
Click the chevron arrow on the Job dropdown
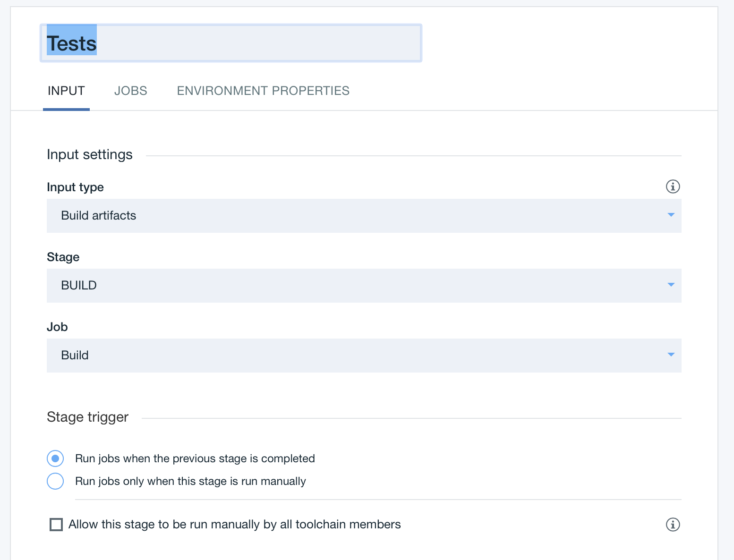671,355
